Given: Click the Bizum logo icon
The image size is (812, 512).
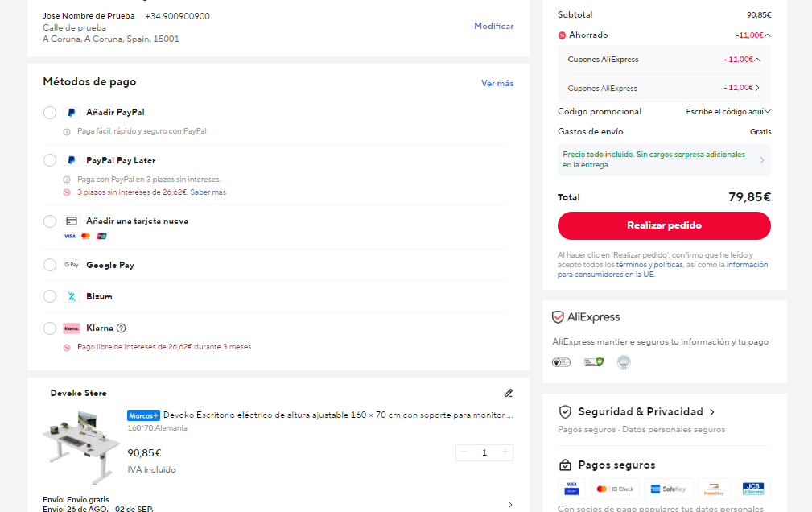Looking at the screenshot, I should click(x=72, y=296).
